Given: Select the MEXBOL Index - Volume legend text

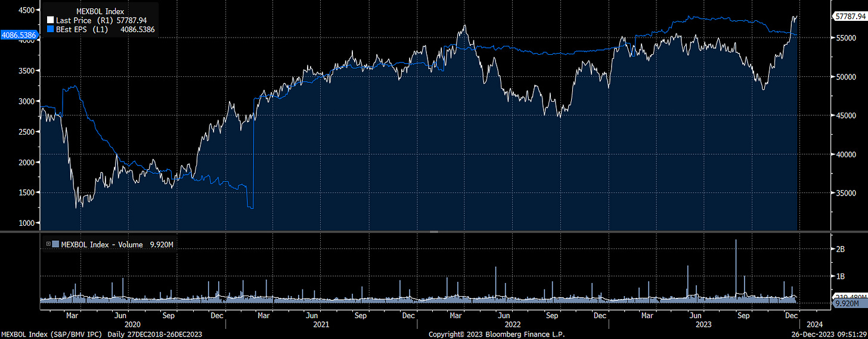Looking at the screenshot, I should coord(101,244).
